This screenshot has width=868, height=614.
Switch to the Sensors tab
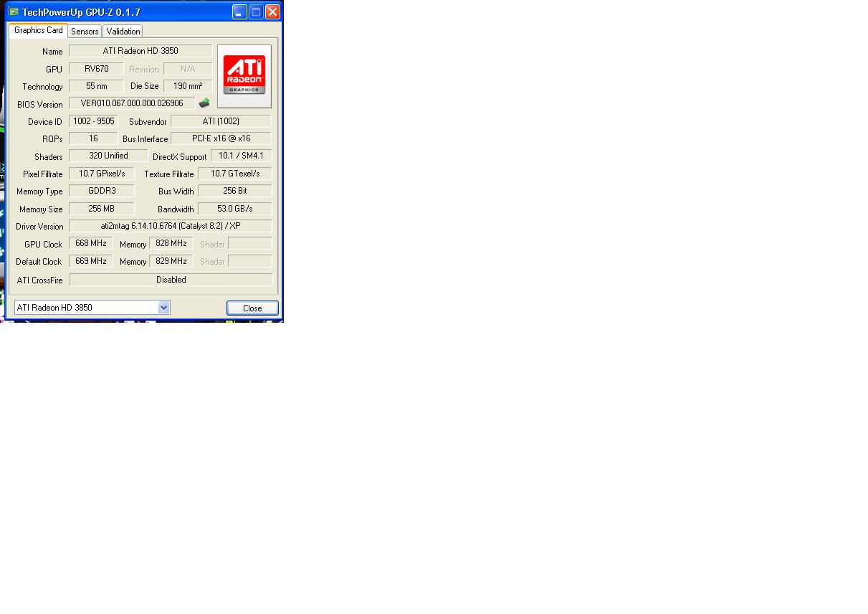[85, 32]
